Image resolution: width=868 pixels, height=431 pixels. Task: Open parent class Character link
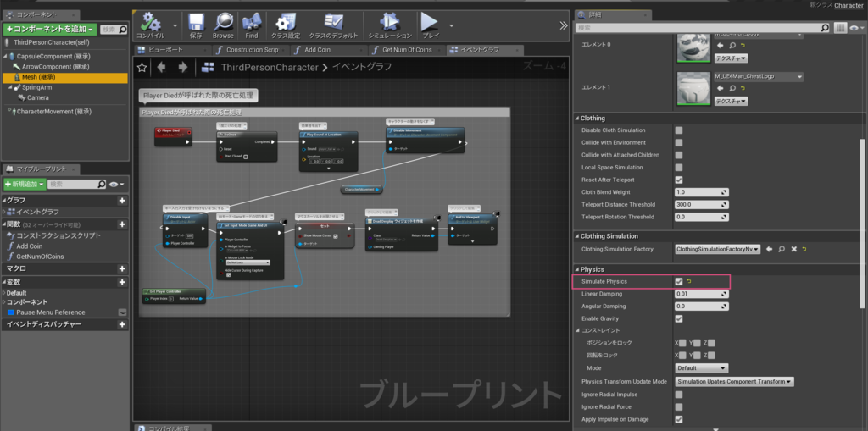(849, 5)
